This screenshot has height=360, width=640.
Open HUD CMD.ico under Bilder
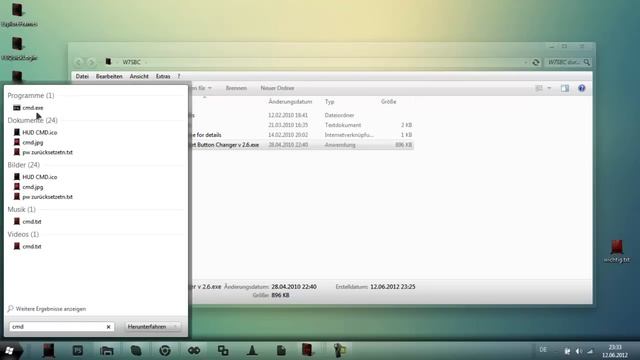(35, 177)
